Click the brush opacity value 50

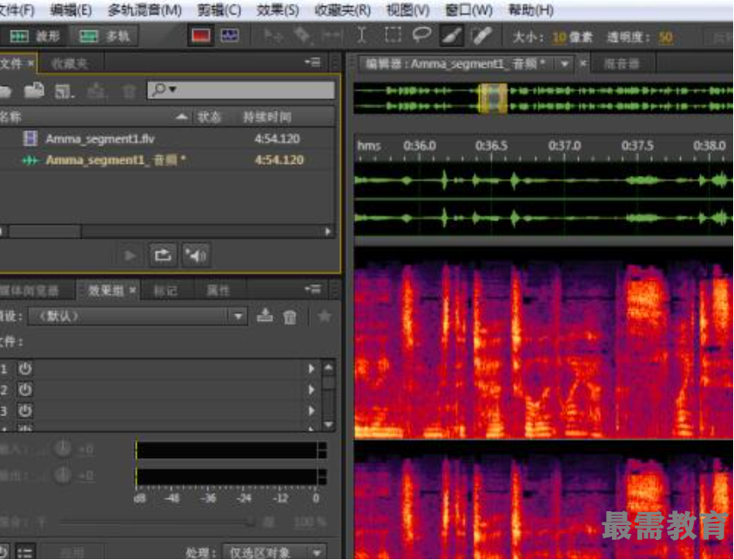[666, 37]
